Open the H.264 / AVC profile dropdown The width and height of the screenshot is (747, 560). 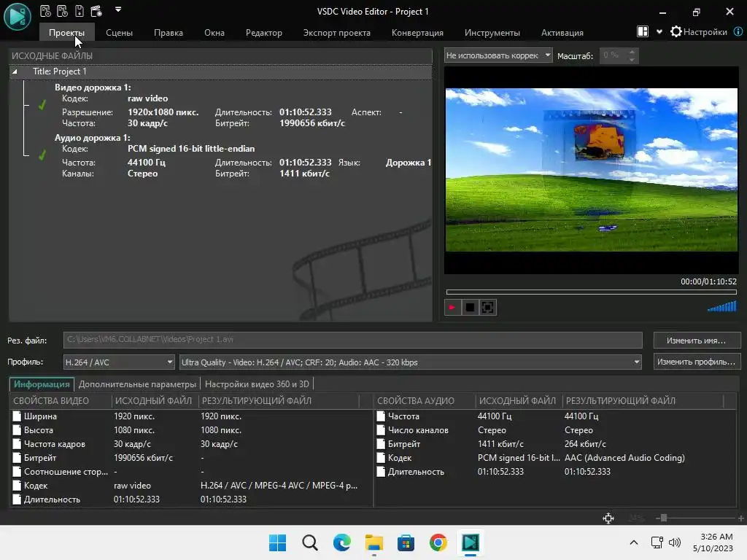(119, 362)
